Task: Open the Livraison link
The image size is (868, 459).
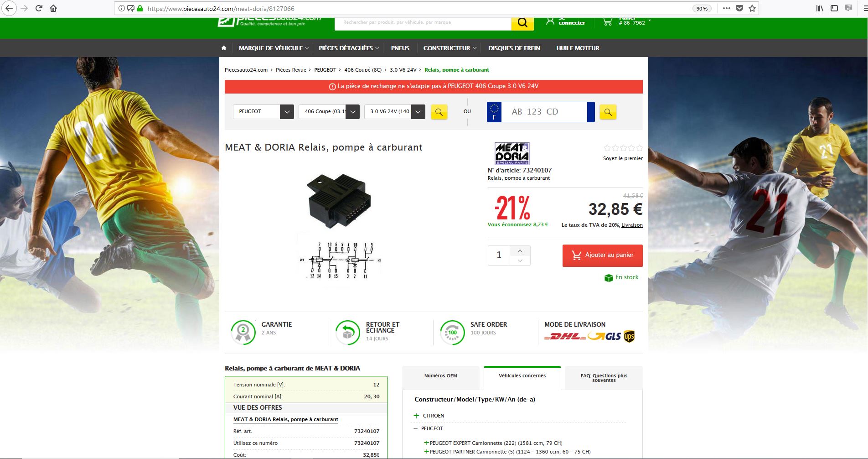Action: click(x=632, y=225)
